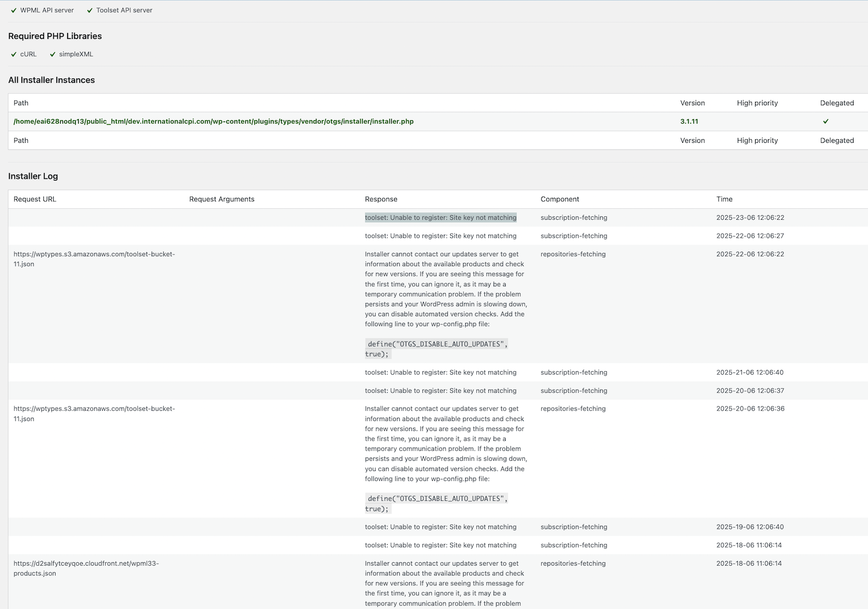Click repositories-fetching component at 2025-18-06 11:06:14
The width and height of the screenshot is (868, 609).
pos(573,563)
